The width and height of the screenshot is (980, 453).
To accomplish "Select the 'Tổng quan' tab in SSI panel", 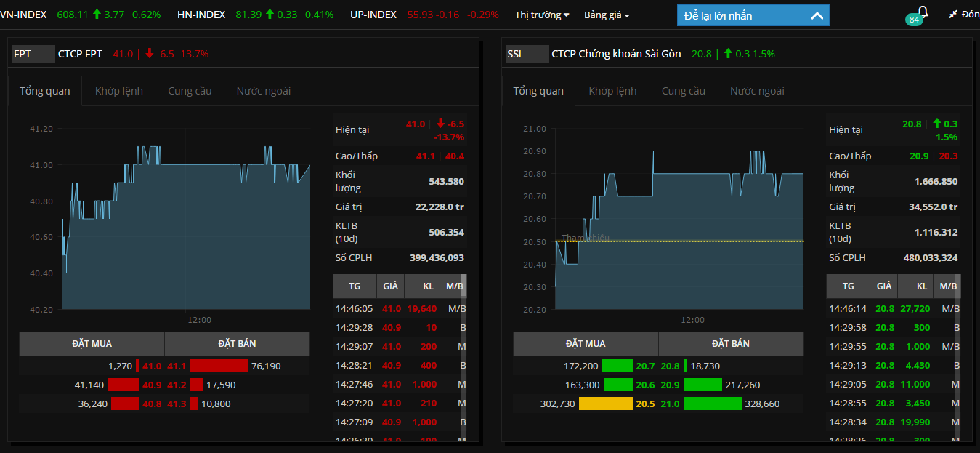I will click(538, 91).
